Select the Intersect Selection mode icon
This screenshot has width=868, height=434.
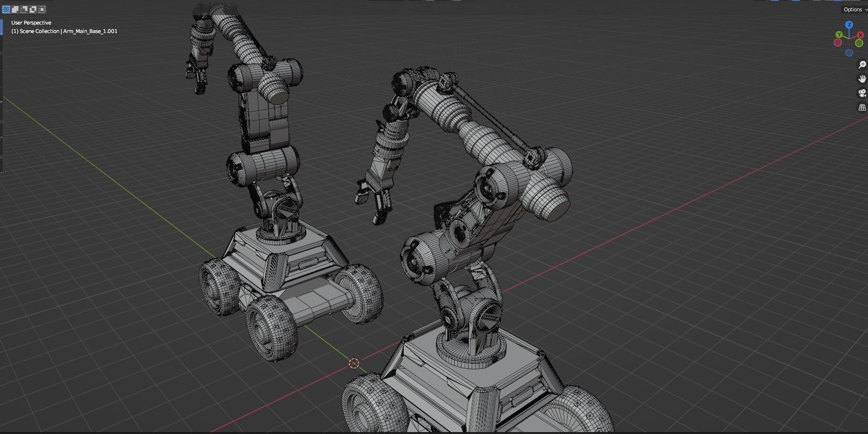(42, 9)
